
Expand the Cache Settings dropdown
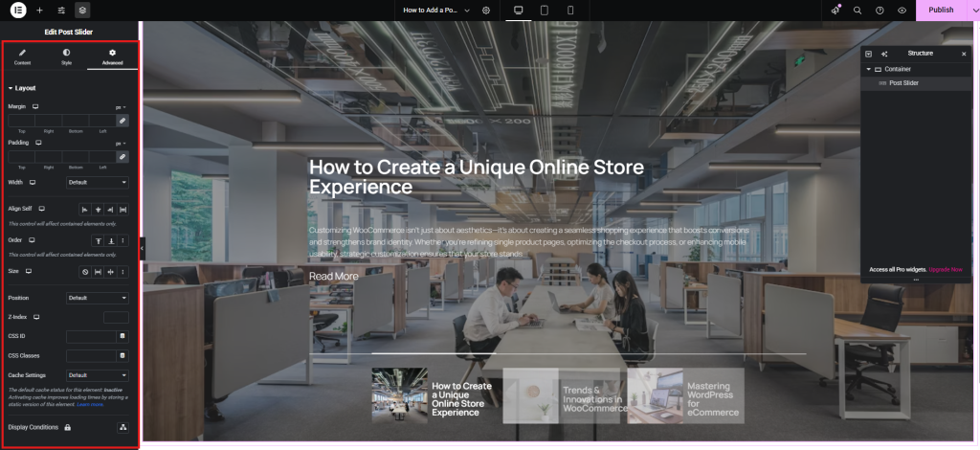pos(97,375)
